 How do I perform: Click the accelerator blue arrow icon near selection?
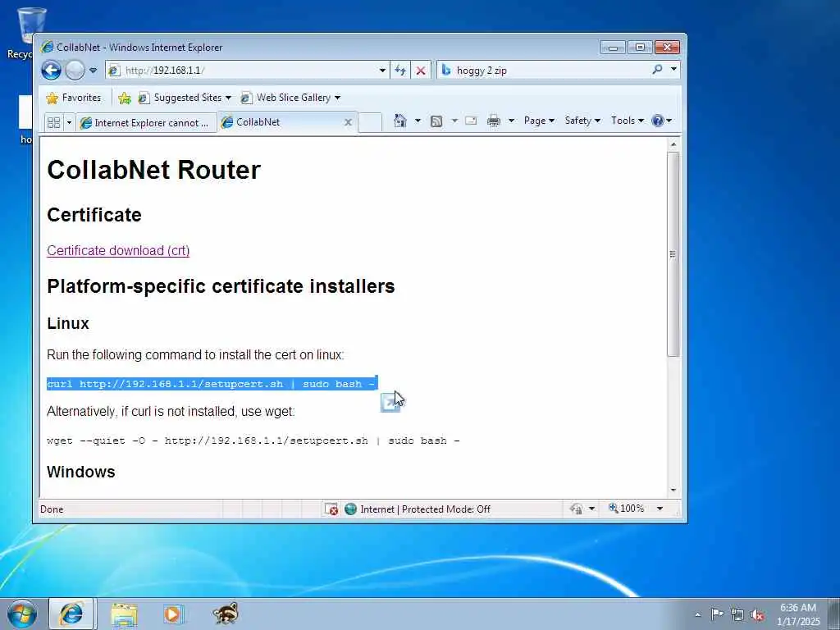pyautogui.click(x=390, y=403)
